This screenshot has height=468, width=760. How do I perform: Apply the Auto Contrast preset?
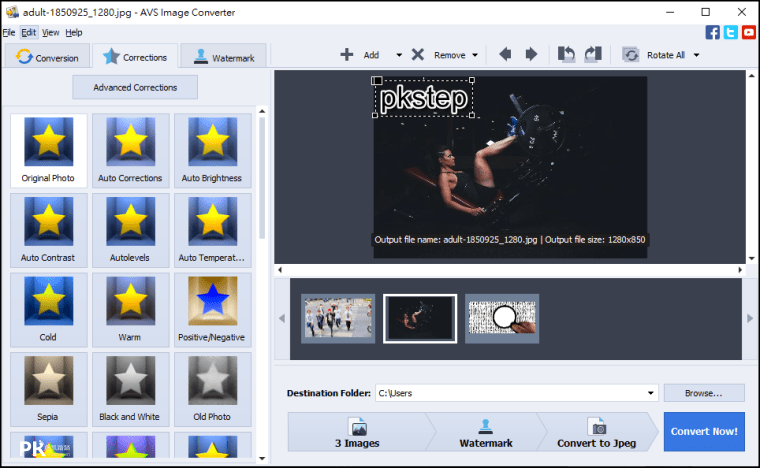(48, 230)
